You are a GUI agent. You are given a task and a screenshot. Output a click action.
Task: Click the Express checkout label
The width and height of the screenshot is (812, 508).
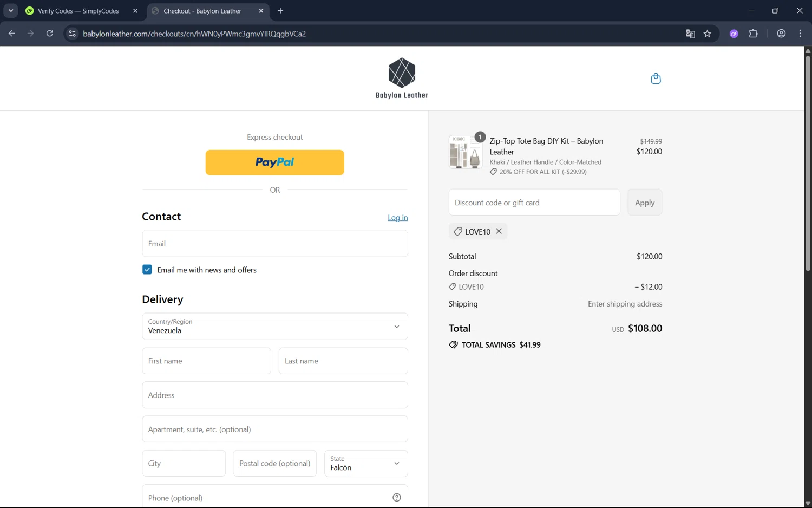coord(275,137)
